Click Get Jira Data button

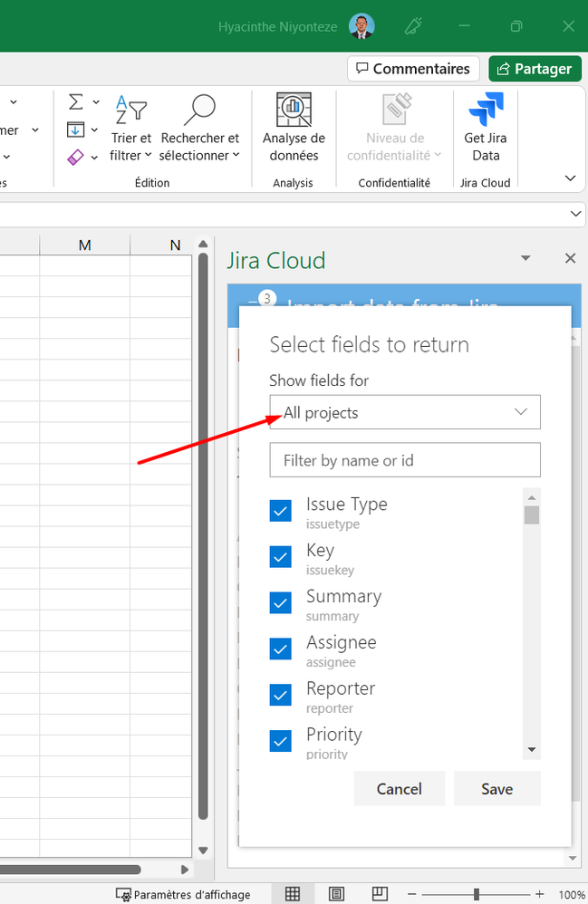click(486, 128)
